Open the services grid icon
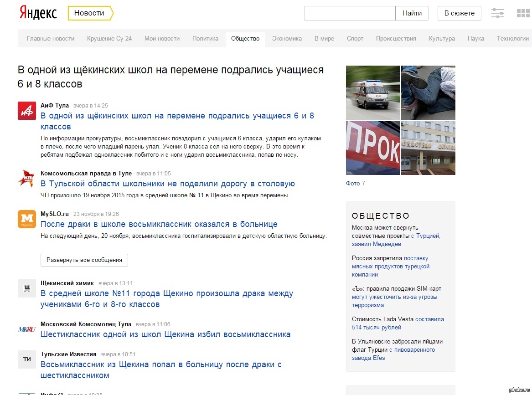 523,13
